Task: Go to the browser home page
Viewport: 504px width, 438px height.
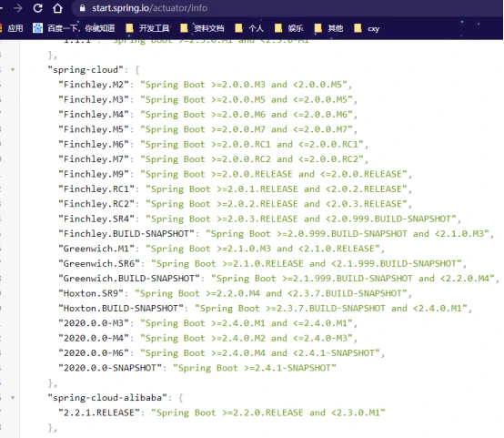Action: click(x=57, y=8)
